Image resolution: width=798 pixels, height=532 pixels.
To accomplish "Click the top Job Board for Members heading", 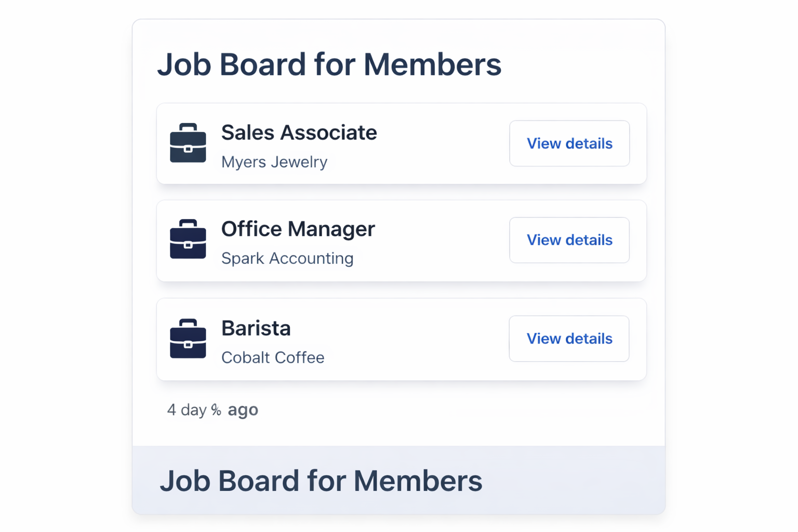I will click(329, 64).
